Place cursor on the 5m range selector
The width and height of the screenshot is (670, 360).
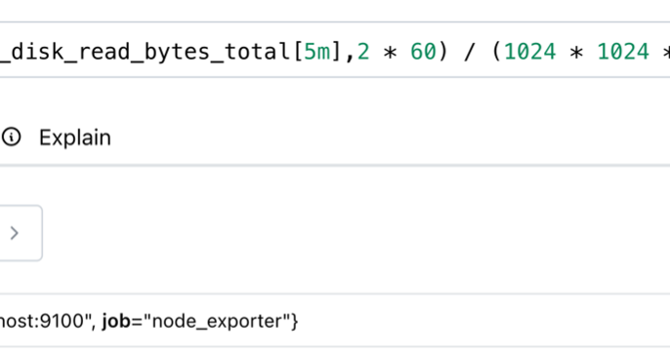click(317, 52)
